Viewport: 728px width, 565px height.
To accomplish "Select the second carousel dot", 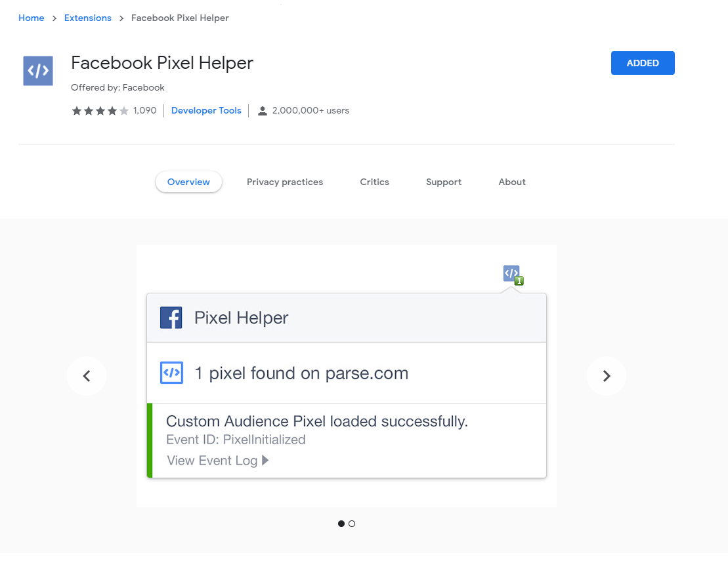I will point(352,523).
